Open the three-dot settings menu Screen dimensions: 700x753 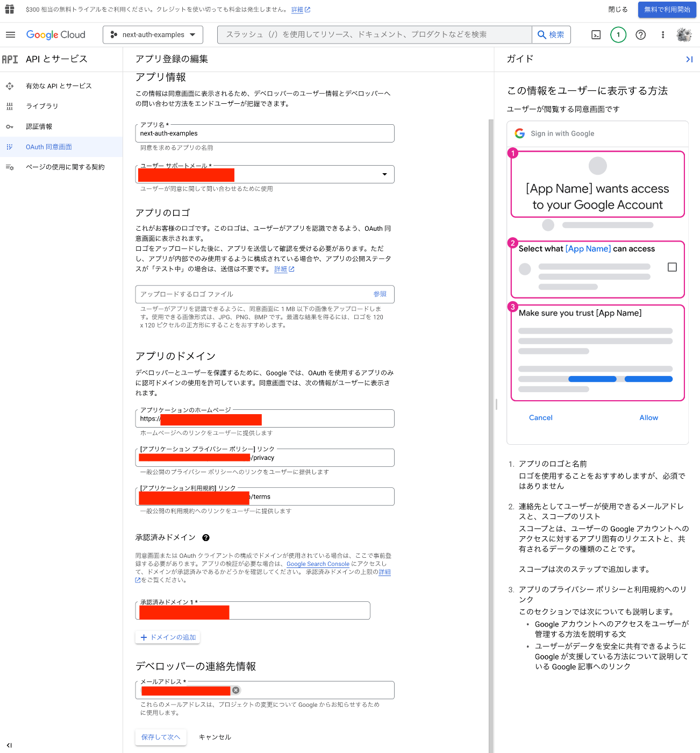point(662,34)
